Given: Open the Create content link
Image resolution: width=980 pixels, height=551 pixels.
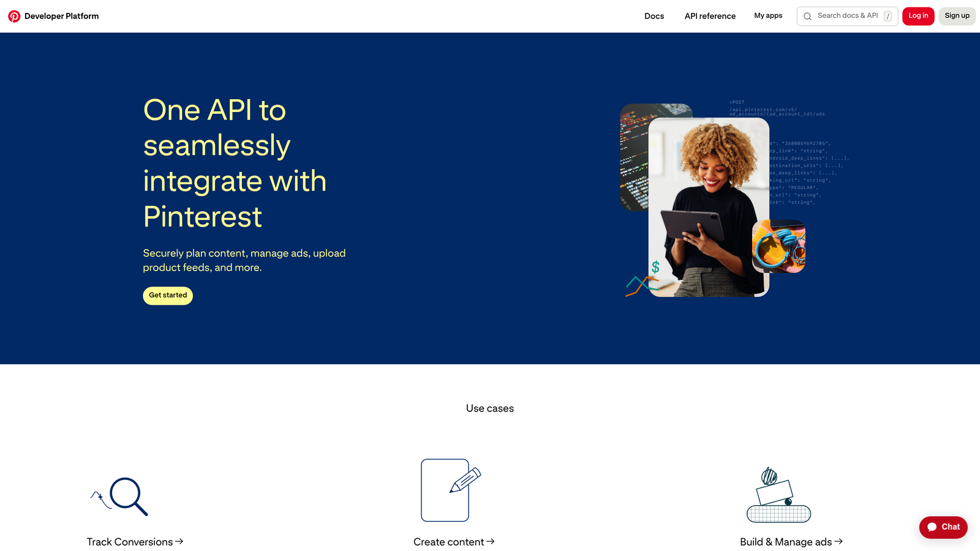Looking at the screenshot, I should [x=453, y=542].
